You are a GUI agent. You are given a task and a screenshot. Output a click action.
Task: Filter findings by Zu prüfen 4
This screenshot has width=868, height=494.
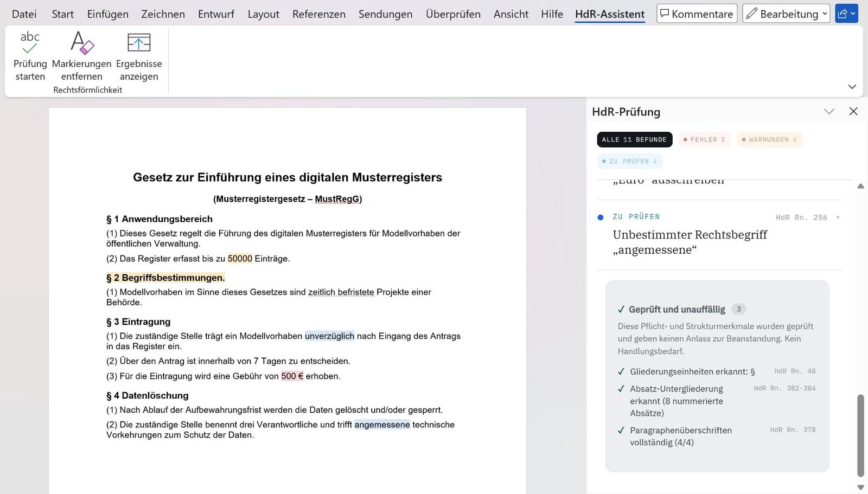point(630,161)
